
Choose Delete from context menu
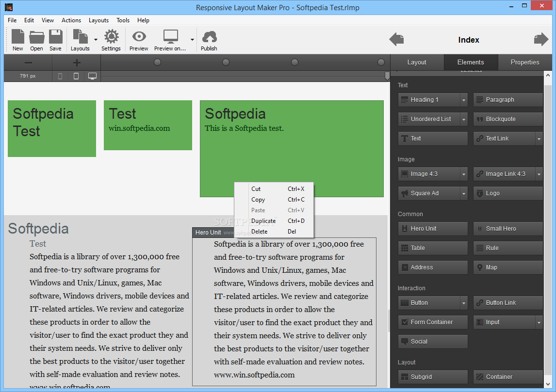tap(274, 232)
